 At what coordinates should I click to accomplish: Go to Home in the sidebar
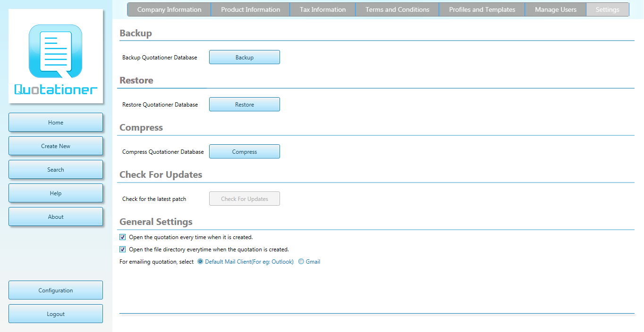pyautogui.click(x=56, y=122)
